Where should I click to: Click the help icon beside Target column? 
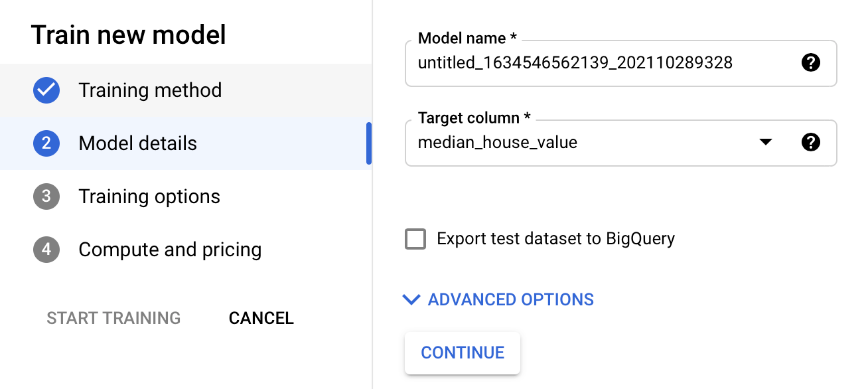pyautogui.click(x=810, y=142)
